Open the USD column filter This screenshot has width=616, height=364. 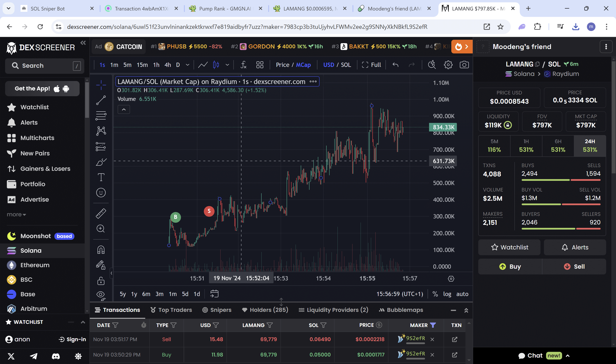tap(216, 325)
